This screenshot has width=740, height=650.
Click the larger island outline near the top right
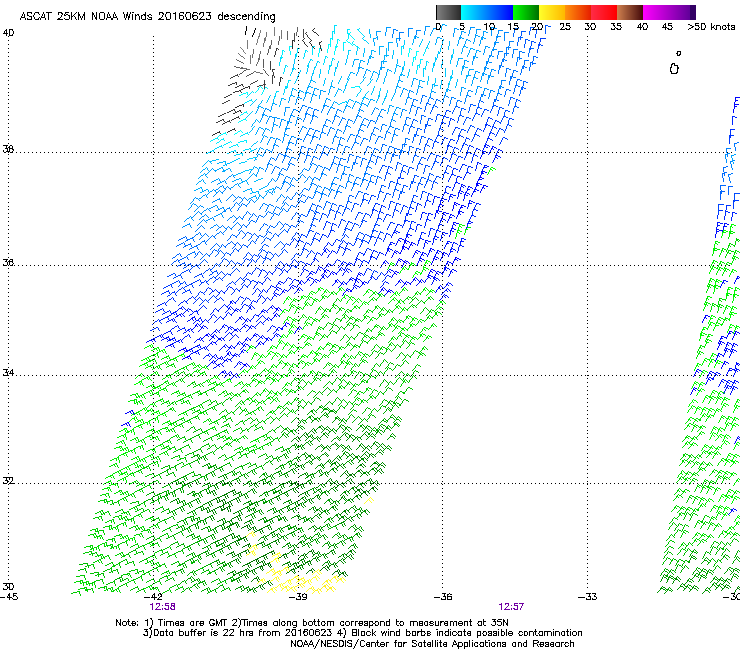pos(674,69)
